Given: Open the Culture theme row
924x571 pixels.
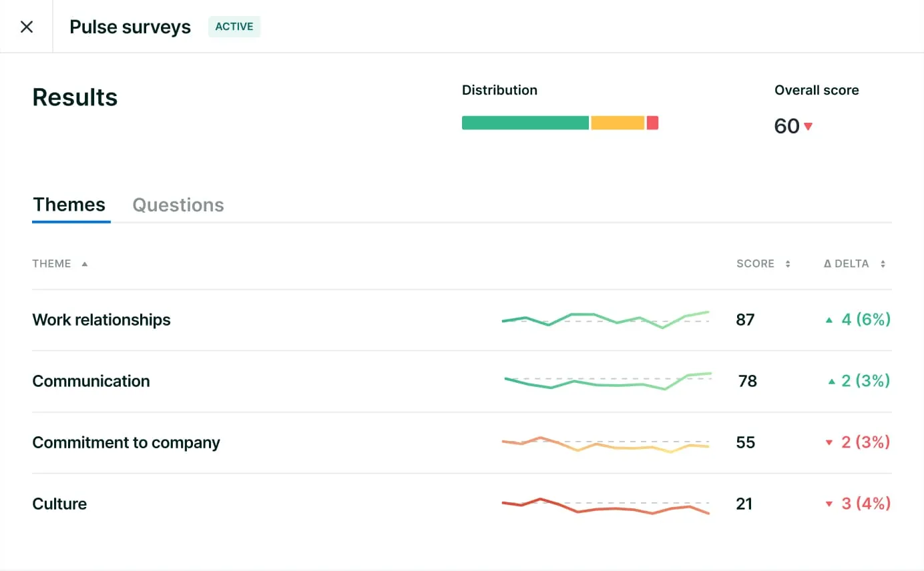Looking at the screenshot, I should (59, 504).
